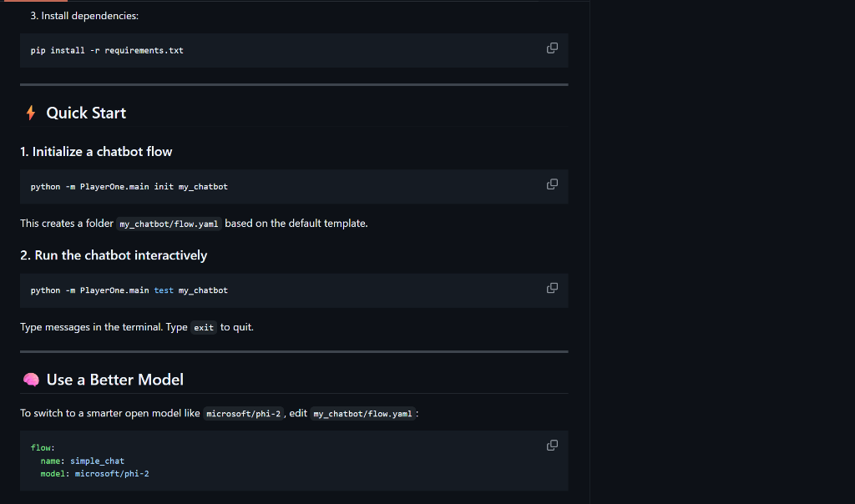The height and width of the screenshot is (504, 855).
Task: Click the '3. Install dependencies:' list item
Action: click(84, 16)
